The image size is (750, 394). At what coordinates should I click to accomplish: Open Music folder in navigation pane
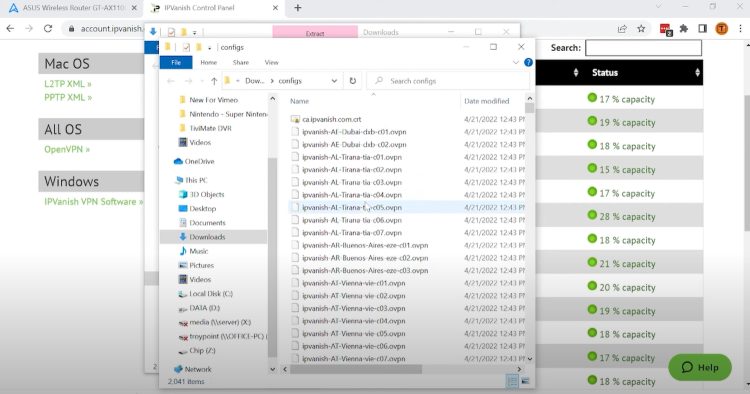point(198,251)
